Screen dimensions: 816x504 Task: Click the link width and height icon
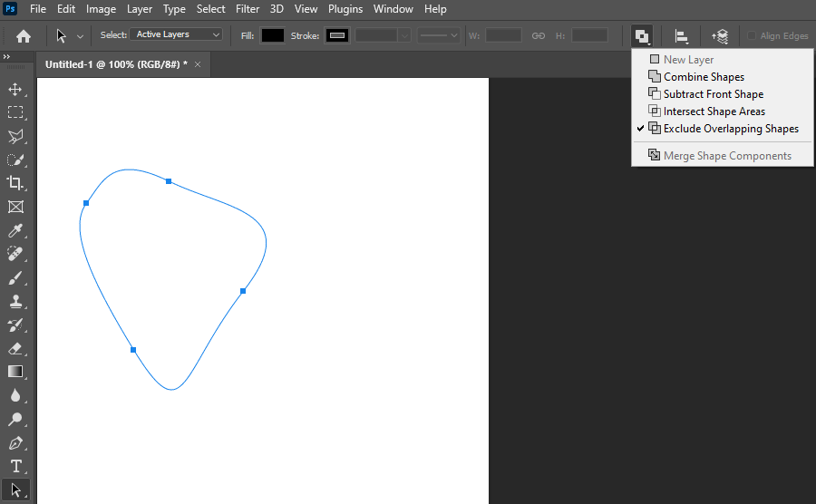click(x=538, y=36)
